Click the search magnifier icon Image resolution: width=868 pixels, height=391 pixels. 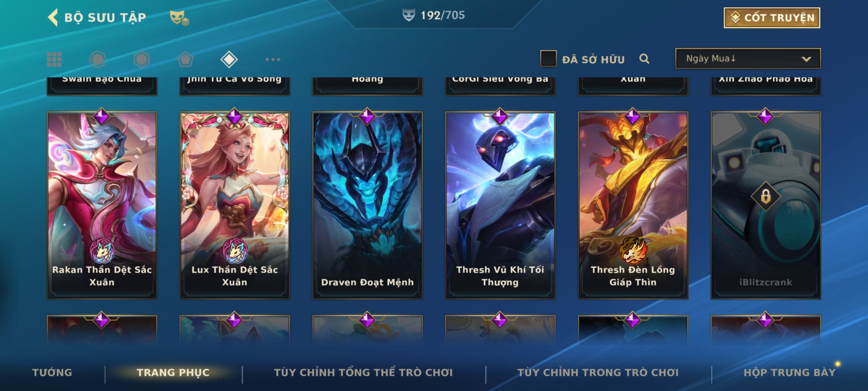(x=644, y=59)
